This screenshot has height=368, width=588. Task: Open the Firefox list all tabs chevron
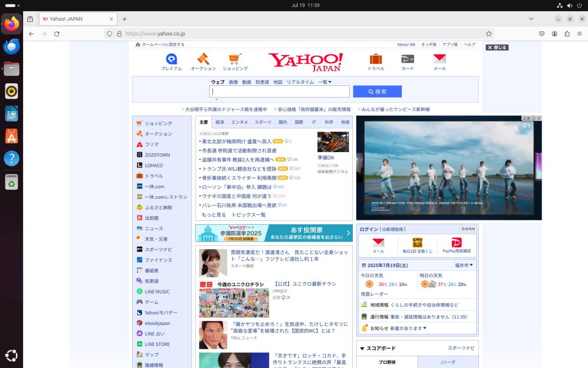[531, 19]
